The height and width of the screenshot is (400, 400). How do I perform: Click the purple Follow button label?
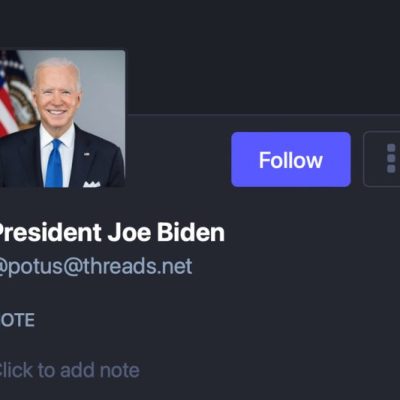(291, 160)
